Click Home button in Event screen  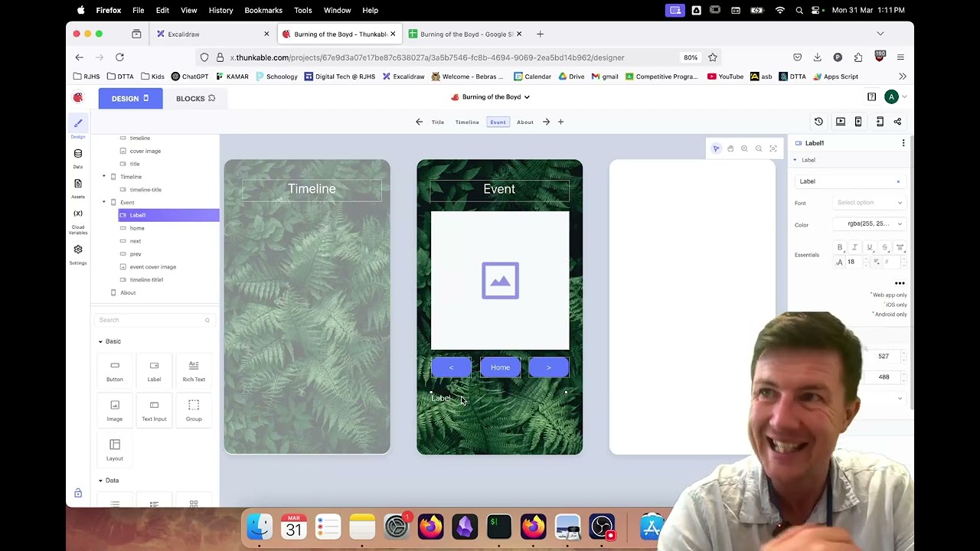point(500,367)
